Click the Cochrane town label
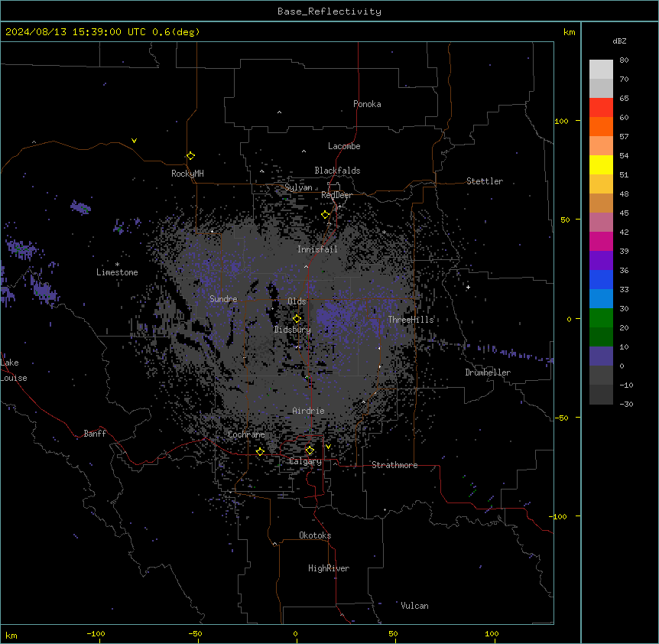 tap(246, 434)
